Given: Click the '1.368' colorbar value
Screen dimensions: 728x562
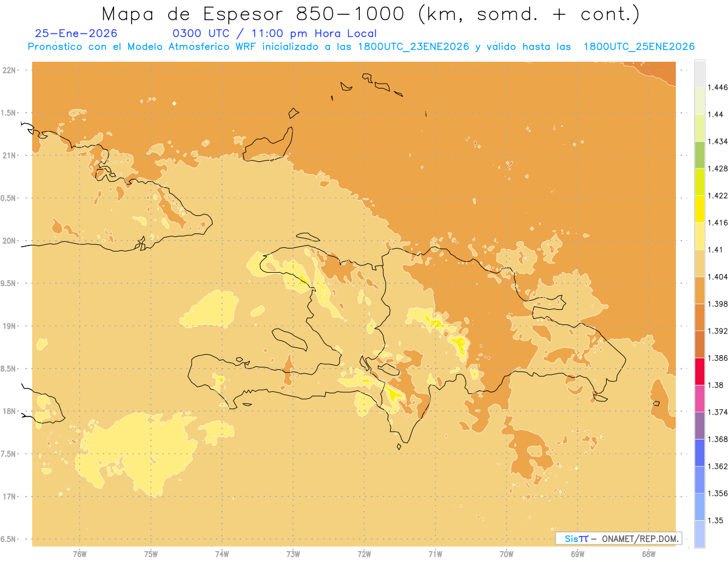Looking at the screenshot, I should coord(718,439).
